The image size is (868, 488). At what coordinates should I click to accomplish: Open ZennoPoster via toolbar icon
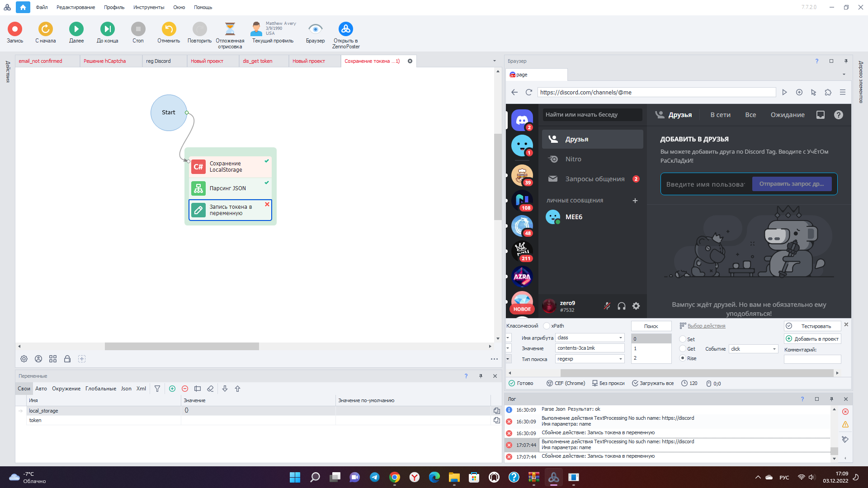(346, 29)
